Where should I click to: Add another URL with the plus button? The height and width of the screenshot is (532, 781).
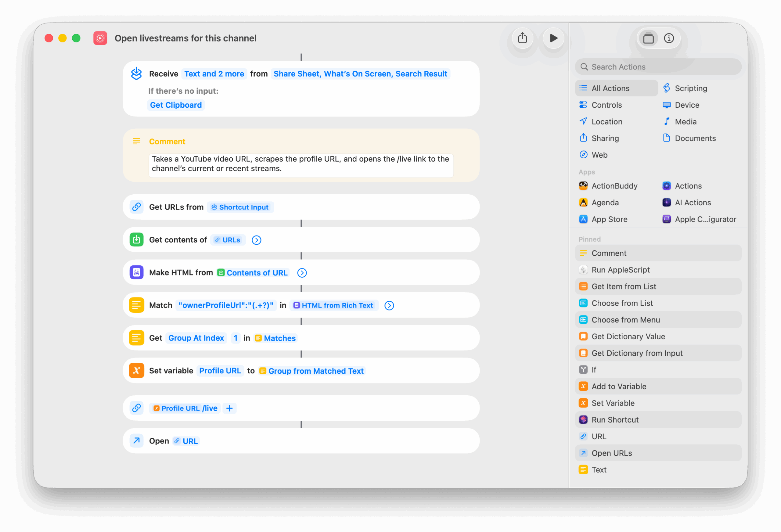tap(229, 408)
